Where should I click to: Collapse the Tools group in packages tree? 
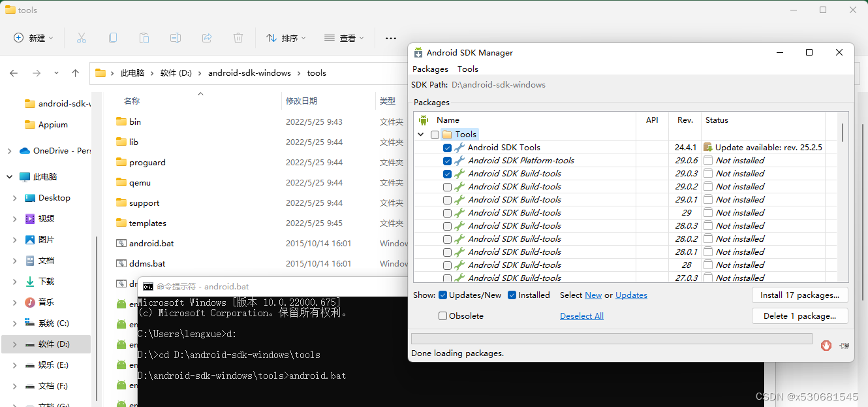pos(420,135)
